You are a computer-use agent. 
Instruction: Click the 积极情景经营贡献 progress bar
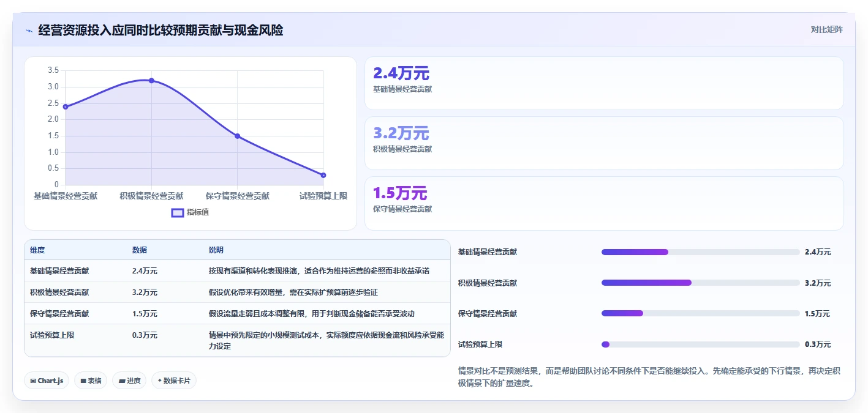click(x=701, y=283)
